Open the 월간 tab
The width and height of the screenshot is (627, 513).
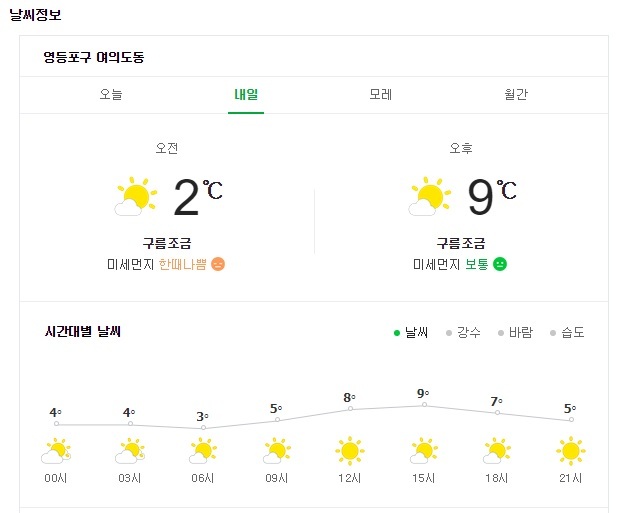516,94
